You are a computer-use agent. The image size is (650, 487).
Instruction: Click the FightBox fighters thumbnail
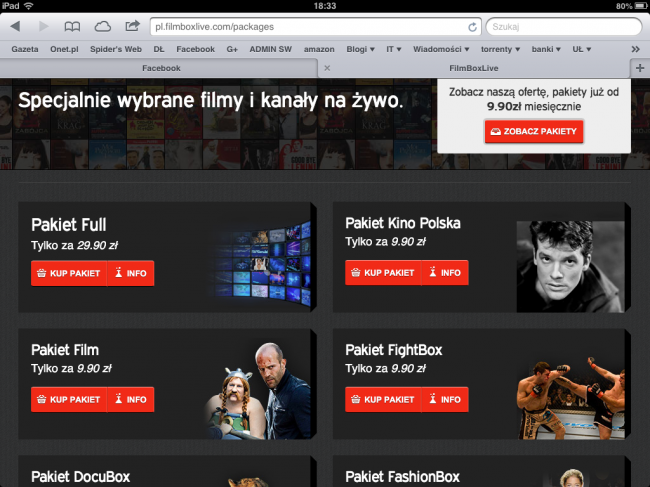click(570, 398)
